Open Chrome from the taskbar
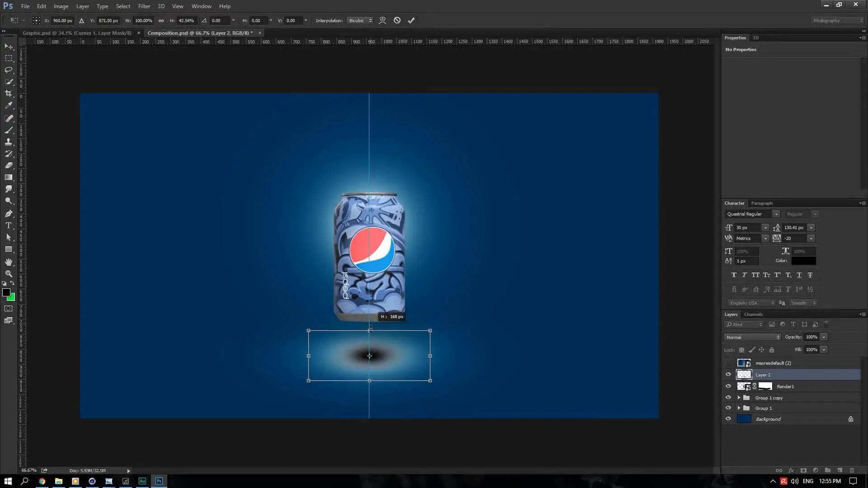Screen dimensions: 868x488 42,481
